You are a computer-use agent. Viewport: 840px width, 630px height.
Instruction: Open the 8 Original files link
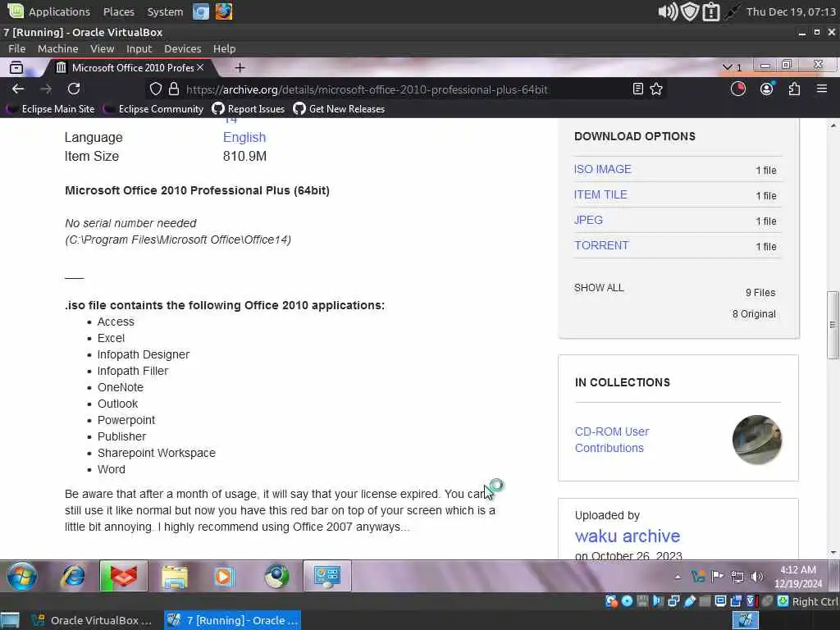click(x=754, y=314)
